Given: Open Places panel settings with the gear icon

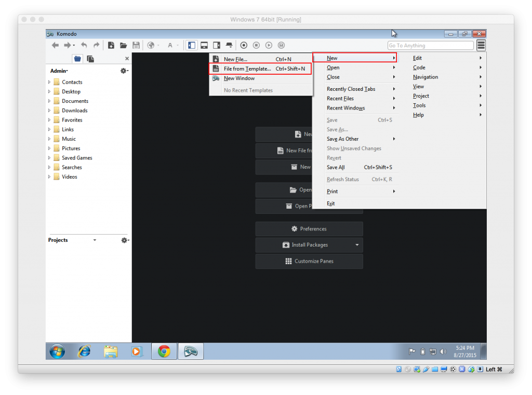Looking at the screenshot, I should (124, 71).
